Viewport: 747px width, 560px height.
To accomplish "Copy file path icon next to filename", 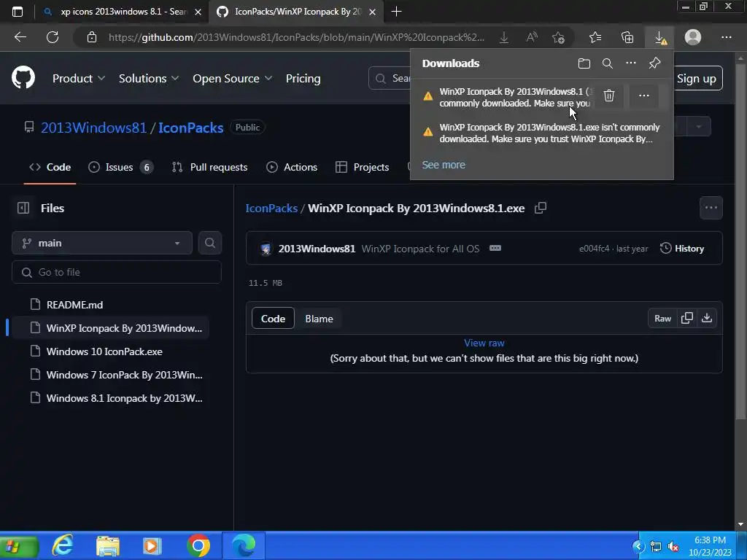I will tap(541, 208).
